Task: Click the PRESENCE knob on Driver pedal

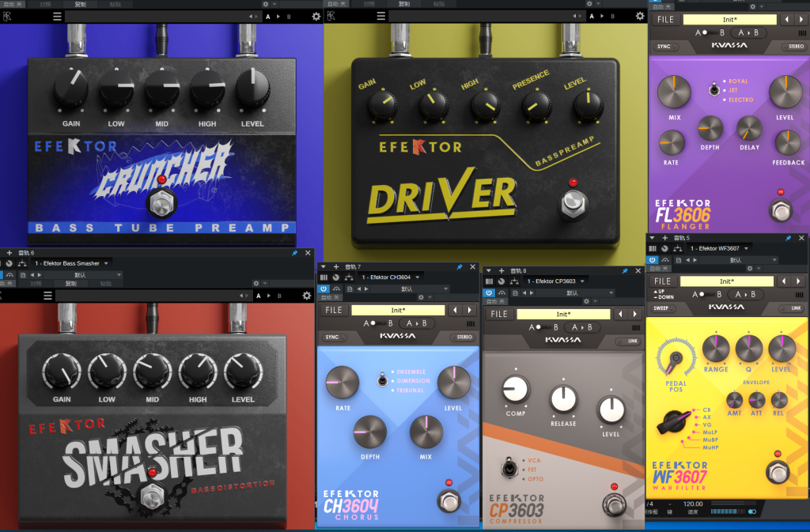Action: [x=537, y=105]
